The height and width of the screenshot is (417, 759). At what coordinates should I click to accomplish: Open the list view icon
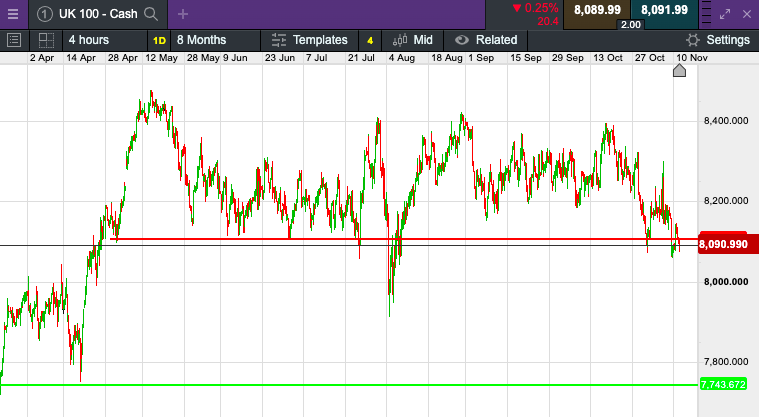[x=14, y=40]
